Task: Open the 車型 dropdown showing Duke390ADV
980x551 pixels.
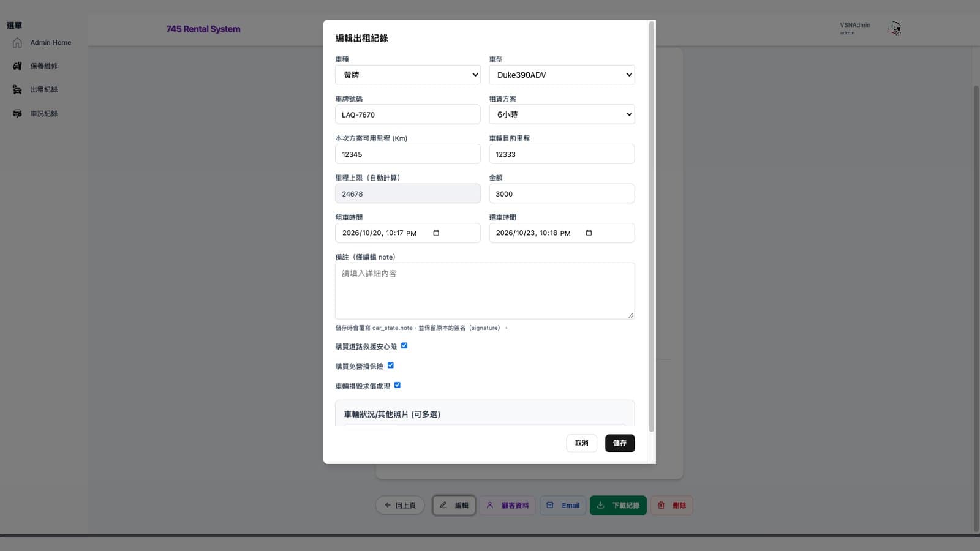Action: click(562, 75)
